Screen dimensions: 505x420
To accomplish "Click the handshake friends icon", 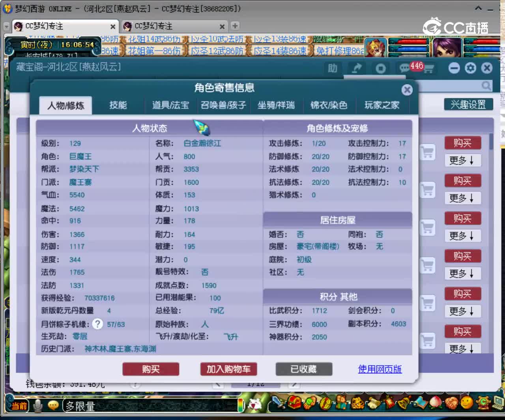I will [452, 403].
